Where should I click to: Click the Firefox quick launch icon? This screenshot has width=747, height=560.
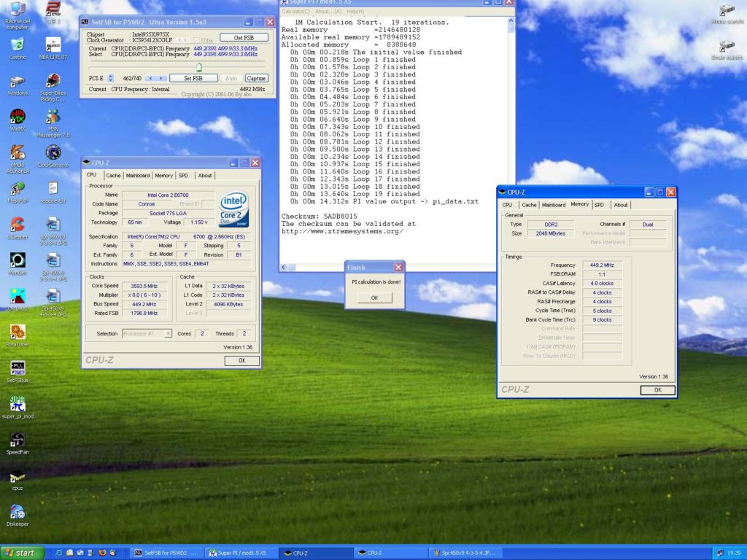point(102,553)
